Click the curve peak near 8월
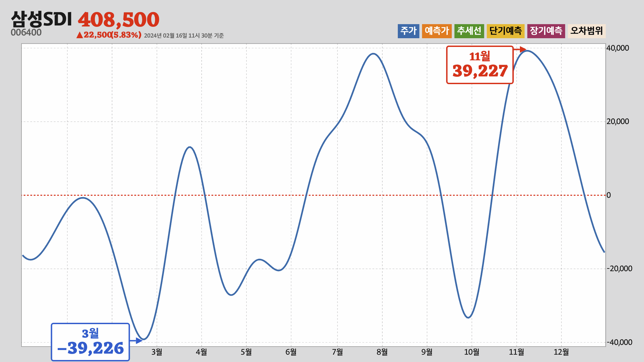The width and height of the screenshot is (644, 362). tap(373, 54)
